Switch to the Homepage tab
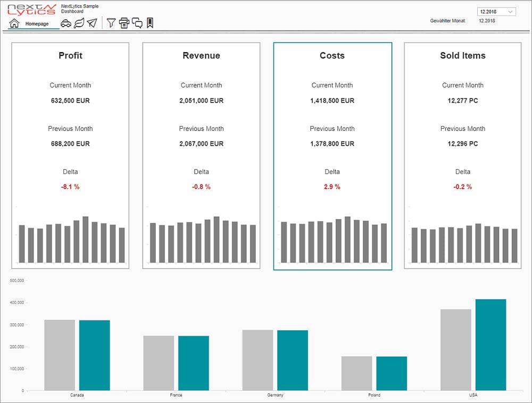This screenshot has width=532, height=403. tap(37, 24)
